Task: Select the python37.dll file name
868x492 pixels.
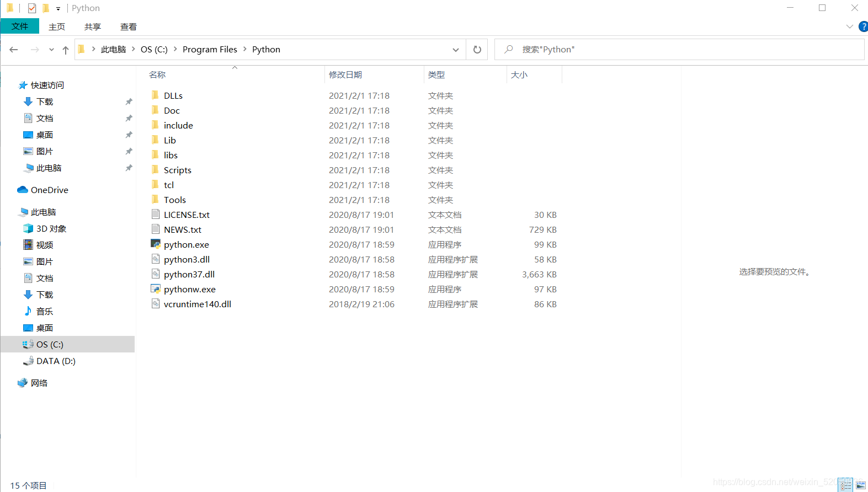Action: (x=189, y=274)
